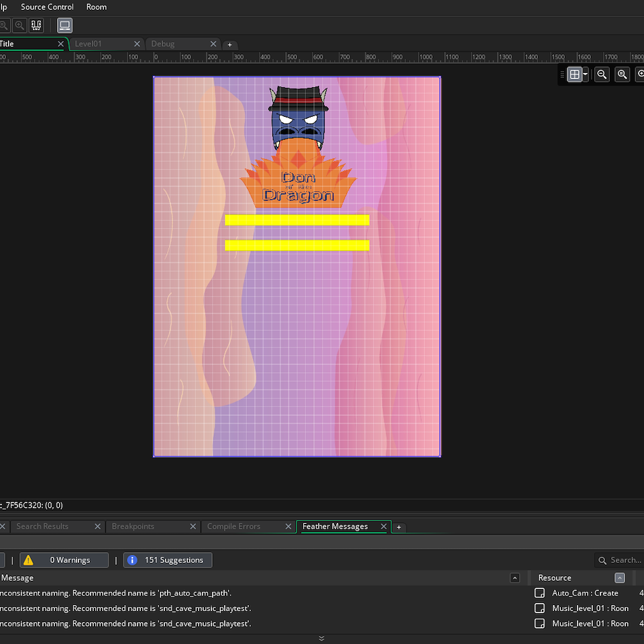Add a new workspace tab with plus
This screenshot has width=644, height=644.
(229, 44)
